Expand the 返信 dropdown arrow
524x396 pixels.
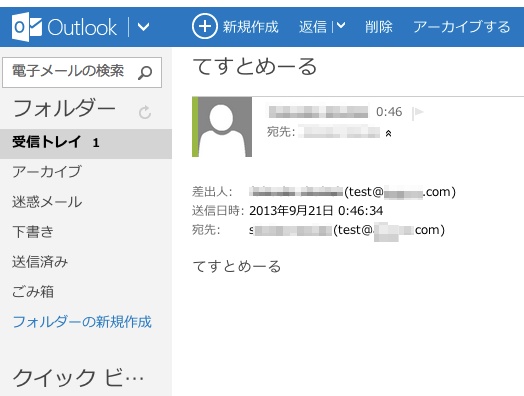click(x=341, y=25)
